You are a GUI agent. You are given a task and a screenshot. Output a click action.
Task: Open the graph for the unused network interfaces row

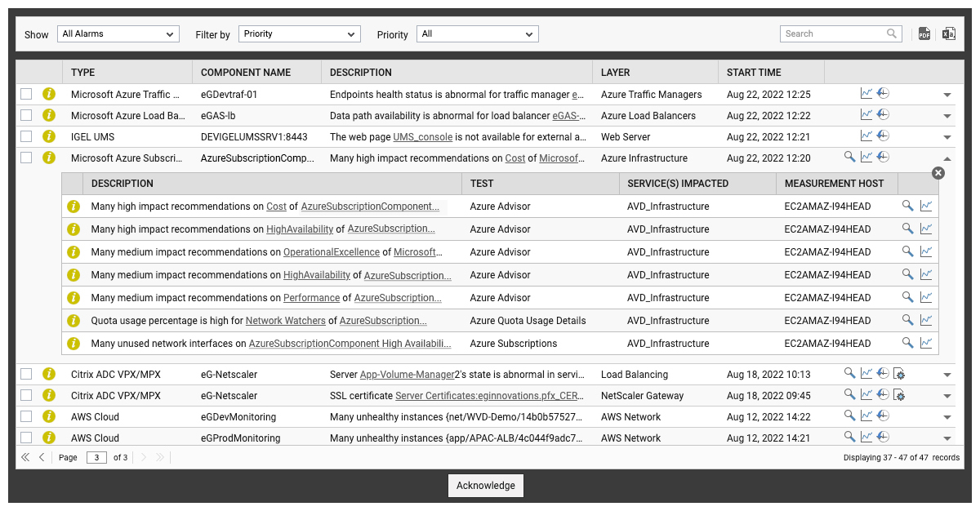point(926,343)
